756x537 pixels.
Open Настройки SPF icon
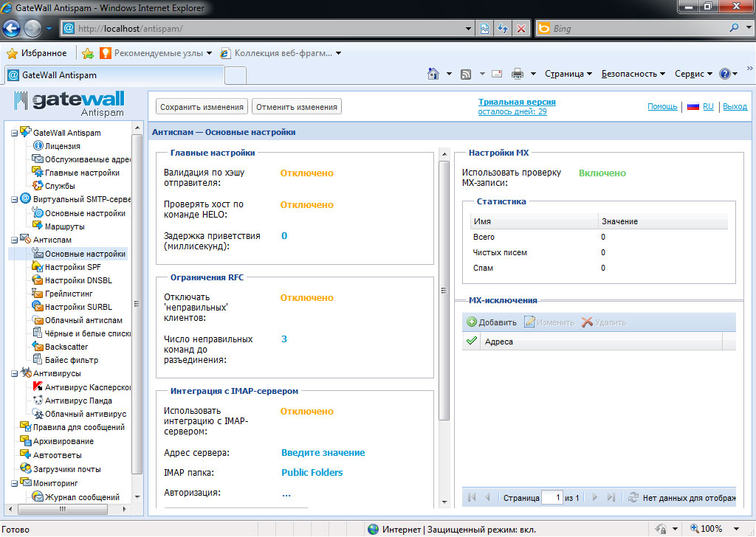[38, 266]
